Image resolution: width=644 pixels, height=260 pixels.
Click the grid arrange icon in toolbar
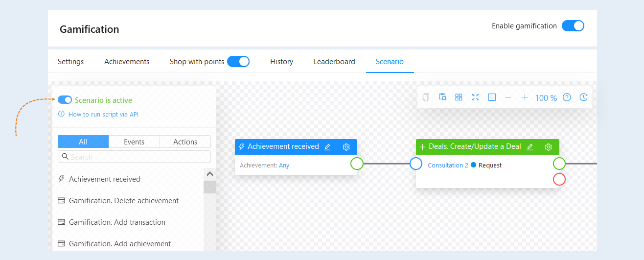(459, 97)
